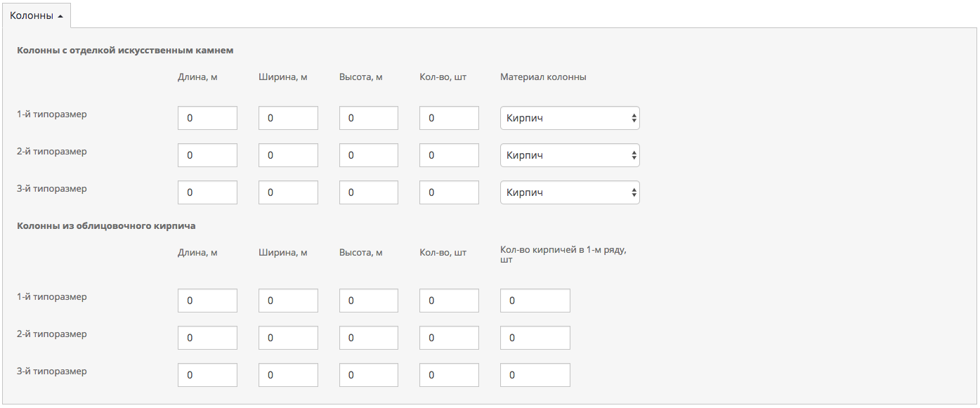Viewport: 980px width, 408px height.
Task: Click Длина field of 1-й типоразмер brick column
Action: [x=207, y=301]
